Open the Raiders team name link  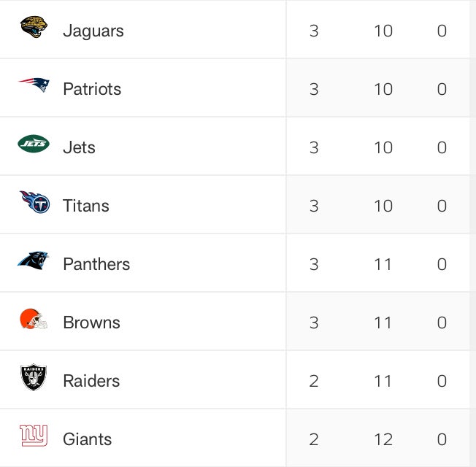[91, 381]
